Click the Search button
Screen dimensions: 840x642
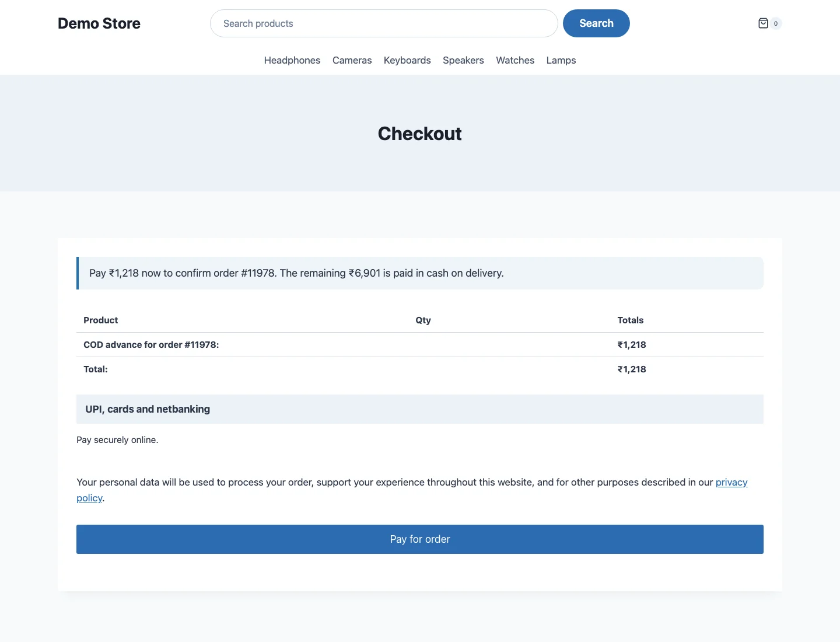point(596,23)
